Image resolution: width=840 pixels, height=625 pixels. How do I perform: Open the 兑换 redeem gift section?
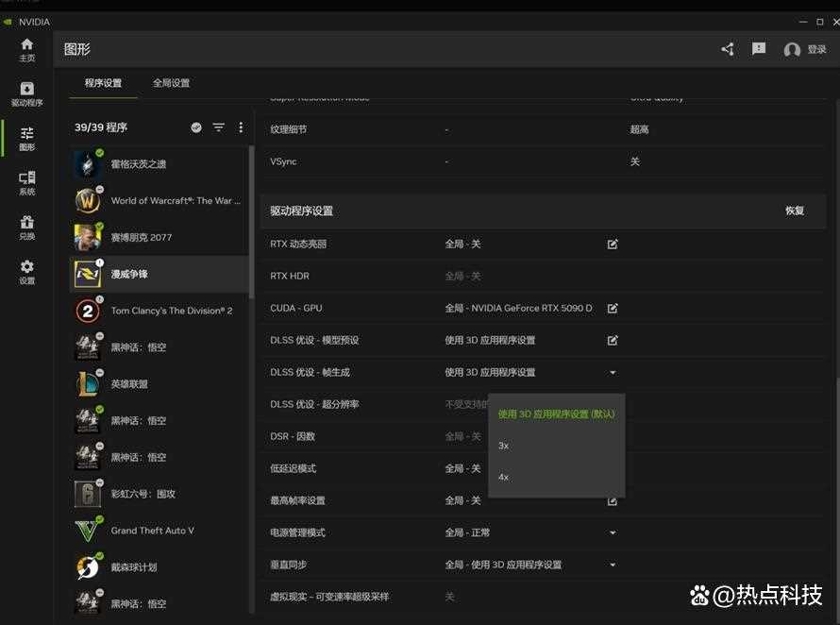pyautogui.click(x=26, y=228)
